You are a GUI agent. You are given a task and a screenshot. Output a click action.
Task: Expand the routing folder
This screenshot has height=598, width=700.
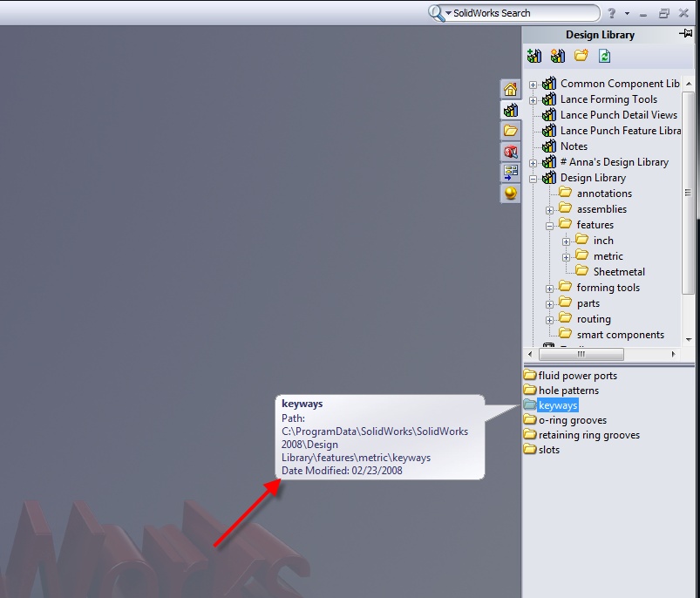click(x=549, y=320)
